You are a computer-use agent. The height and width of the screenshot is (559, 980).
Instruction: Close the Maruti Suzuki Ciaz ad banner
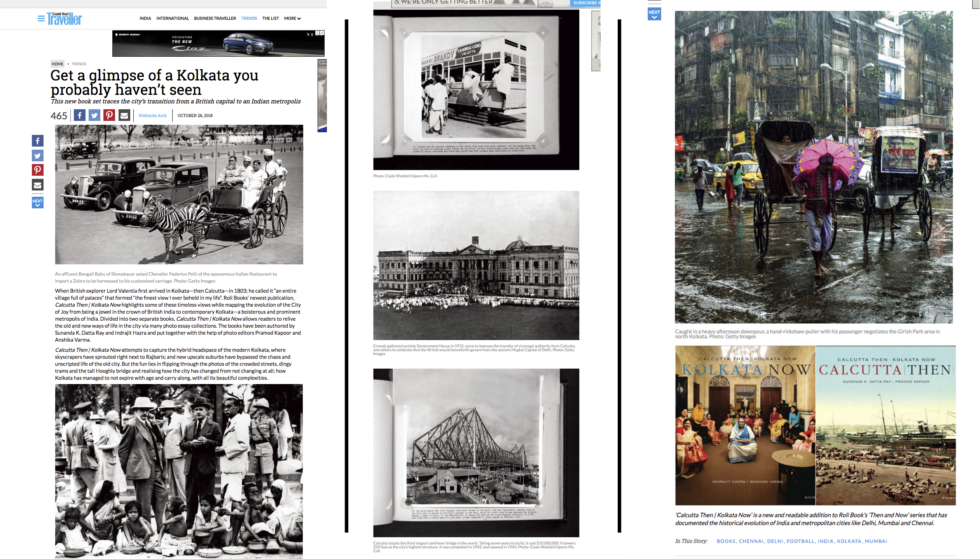coord(322,33)
